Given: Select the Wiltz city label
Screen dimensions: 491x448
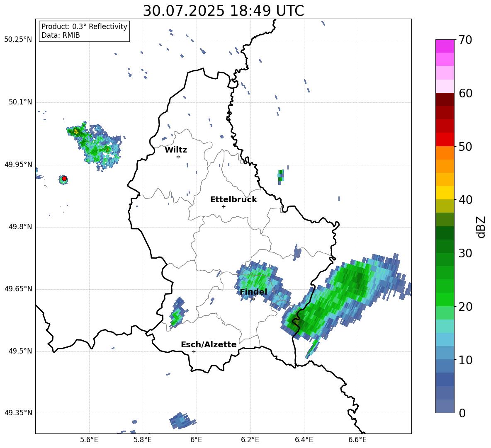Looking at the screenshot, I should pyautogui.click(x=176, y=150).
